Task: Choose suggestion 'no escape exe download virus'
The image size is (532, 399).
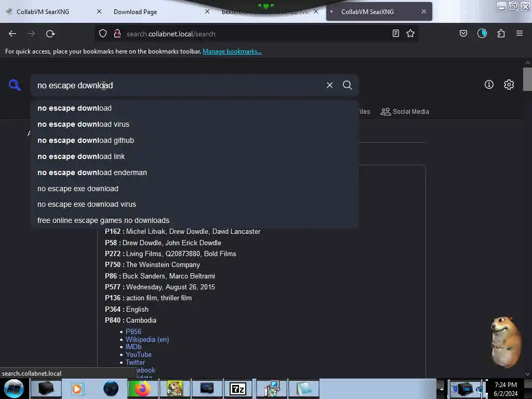Action: [87, 204]
